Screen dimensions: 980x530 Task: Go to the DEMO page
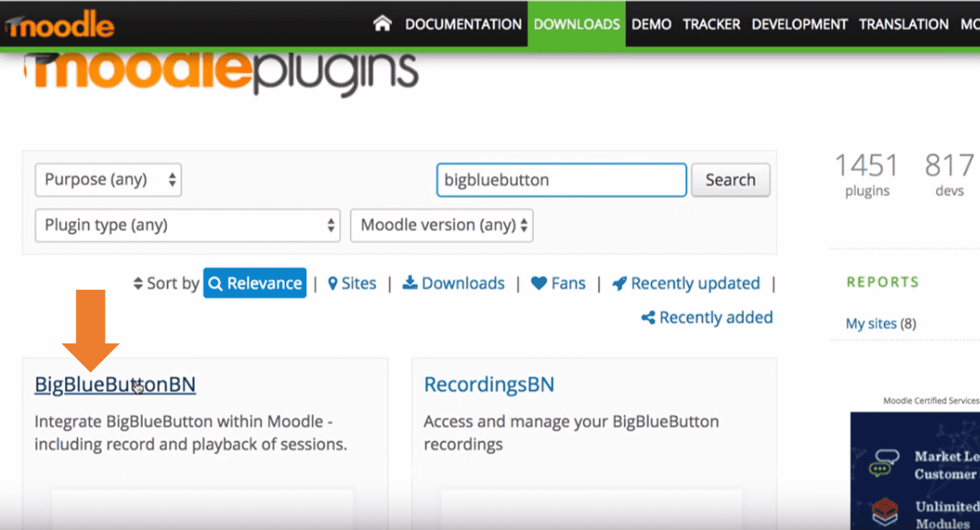651,24
